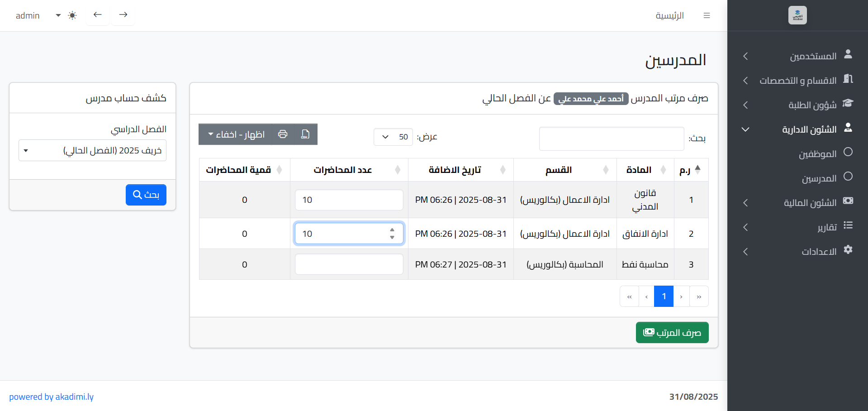Click the back arrow navigation icon

point(98,15)
